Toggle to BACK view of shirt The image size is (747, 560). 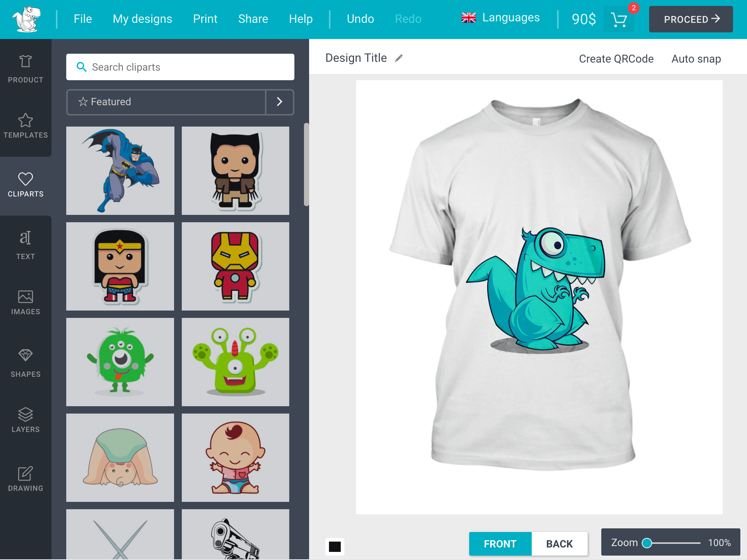[x=558, y=543]
